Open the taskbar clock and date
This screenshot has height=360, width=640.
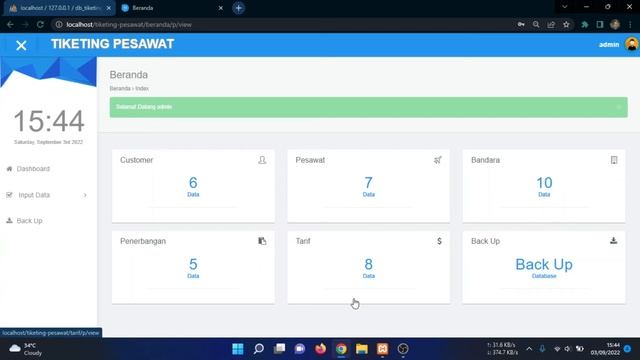click(x=605, y=349)
